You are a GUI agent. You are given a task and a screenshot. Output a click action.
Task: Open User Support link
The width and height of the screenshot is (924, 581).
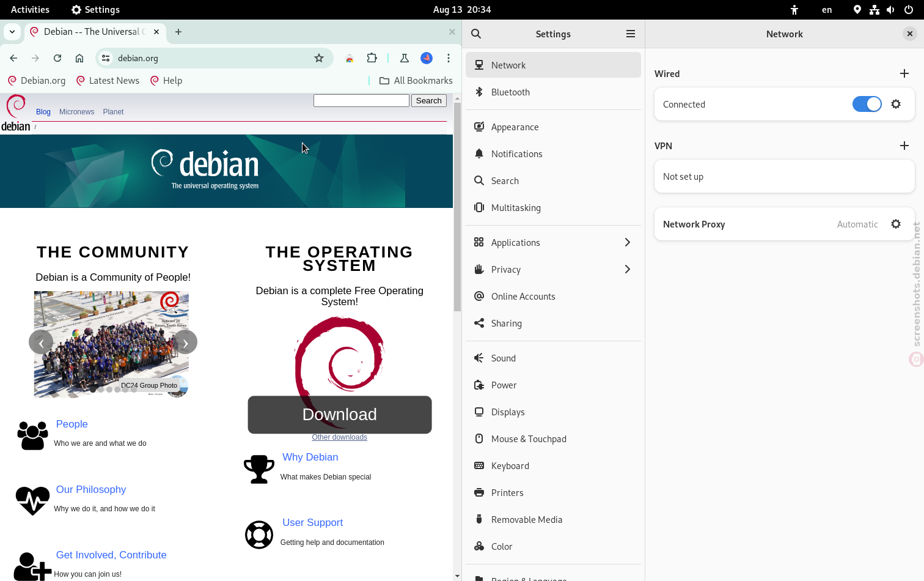313,522
